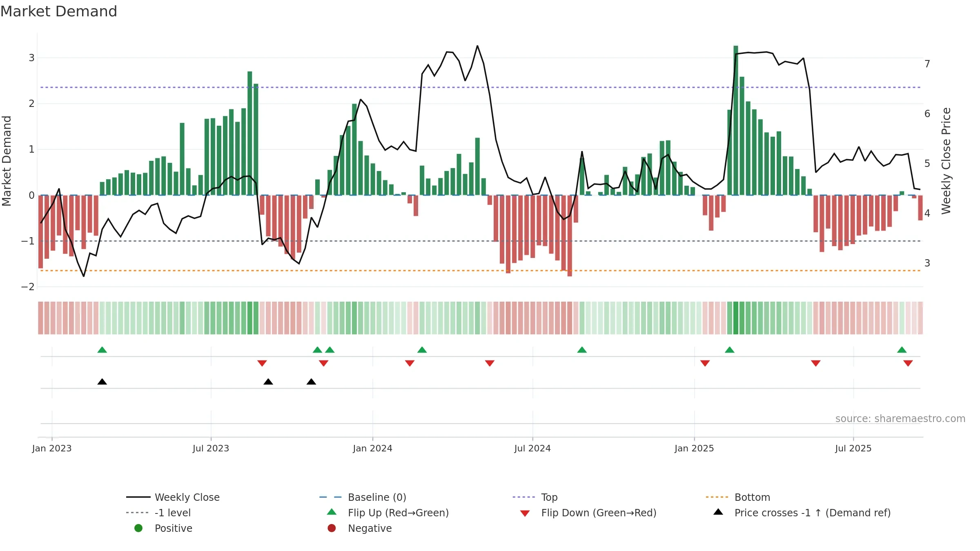Click the Jul 2023 x-axis label

point(211,449)
